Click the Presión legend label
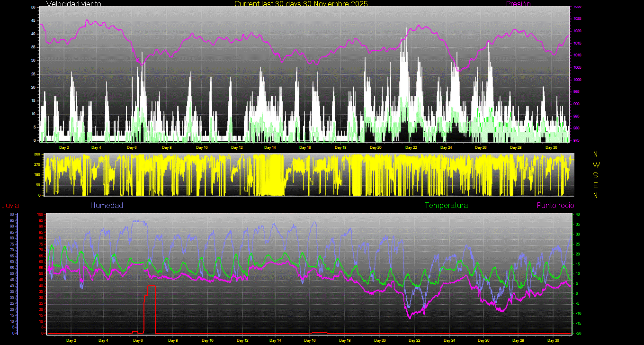 [x=518, y=4]
